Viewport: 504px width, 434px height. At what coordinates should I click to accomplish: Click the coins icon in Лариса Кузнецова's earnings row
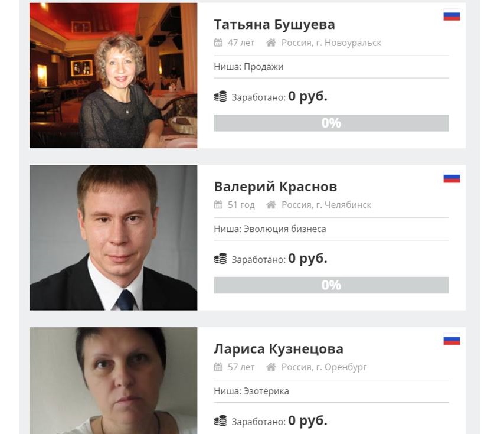221,421
